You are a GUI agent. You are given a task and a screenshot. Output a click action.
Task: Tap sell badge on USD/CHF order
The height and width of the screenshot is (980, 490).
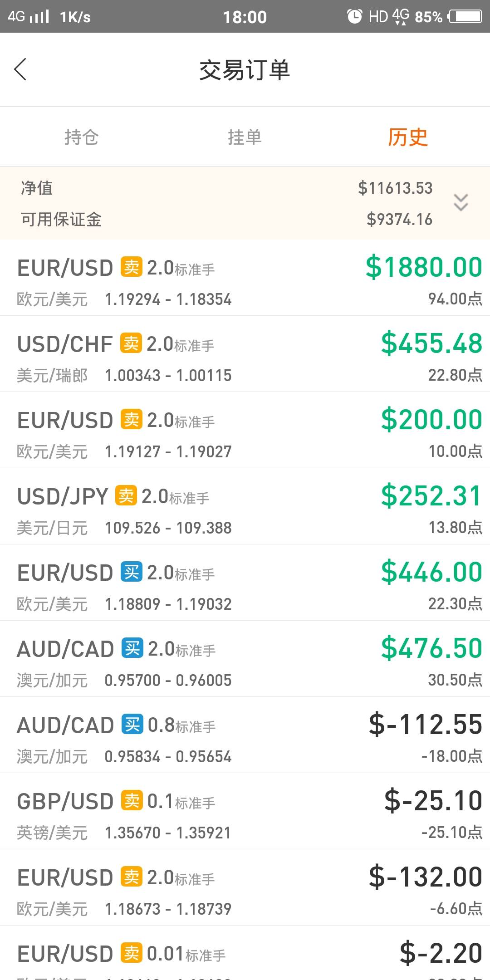tap(131, 343)
